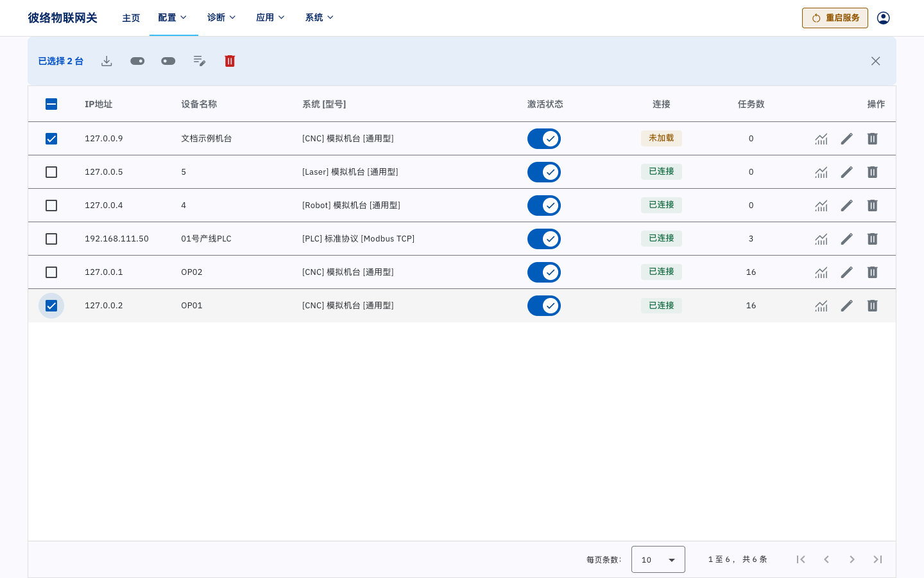Check the checkbox for 127.0.0.5
This screenshot has height=578, width=924.
[51, 172]
